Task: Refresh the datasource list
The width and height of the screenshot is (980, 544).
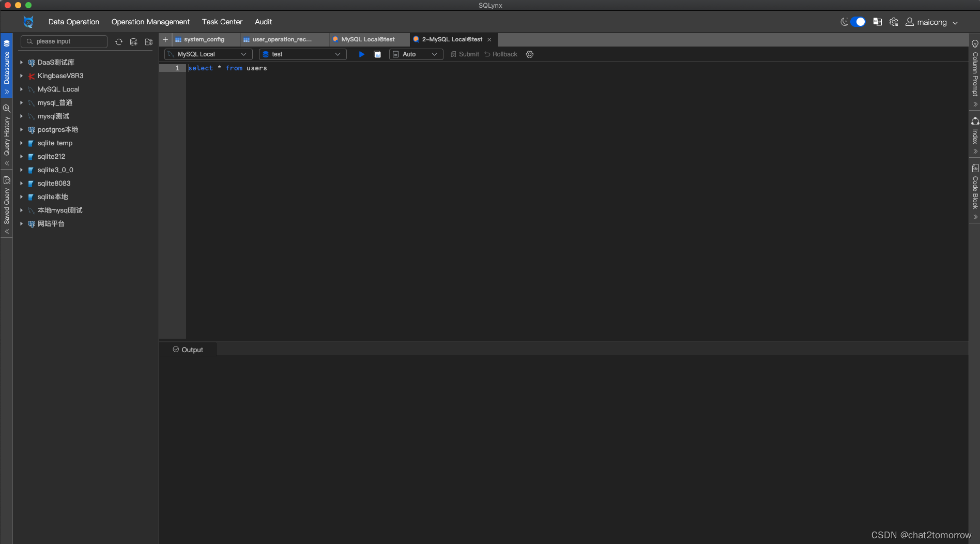Action: click(x=118, y=41)
